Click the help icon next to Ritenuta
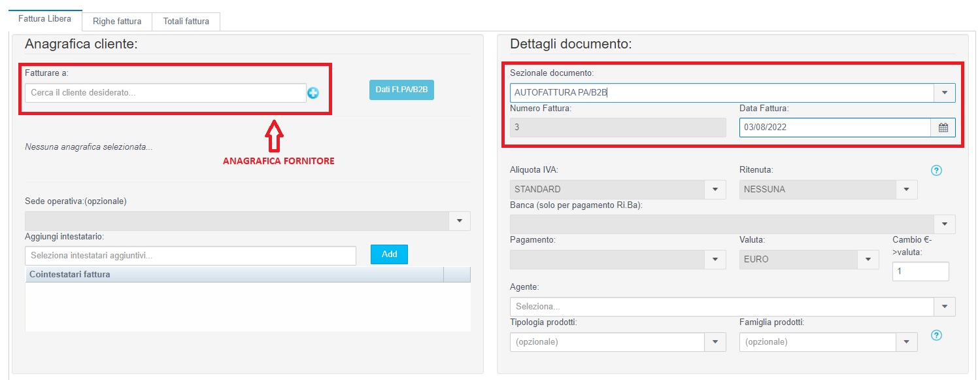 (936, 171)
